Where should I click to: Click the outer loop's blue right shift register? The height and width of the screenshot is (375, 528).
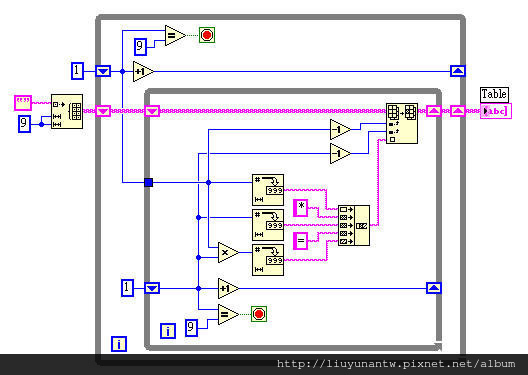pos(458,71)
